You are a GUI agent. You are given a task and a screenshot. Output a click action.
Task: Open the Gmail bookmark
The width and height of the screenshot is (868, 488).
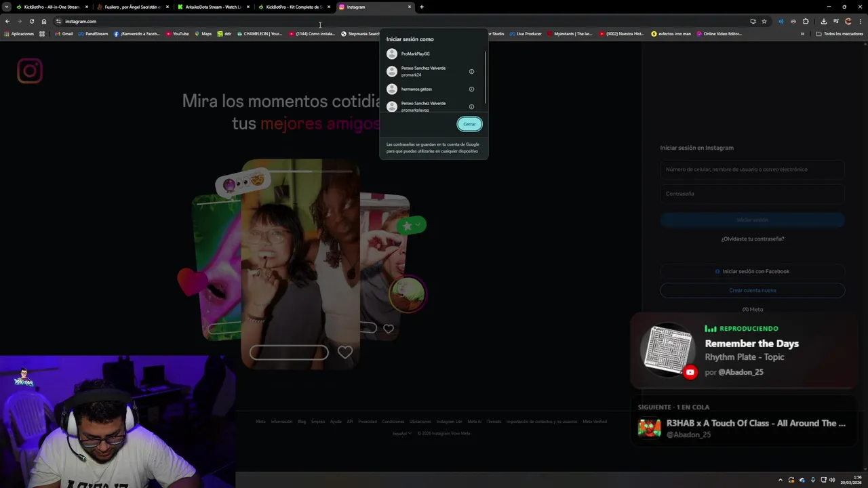pyautogui.click(x=64, y=34)
